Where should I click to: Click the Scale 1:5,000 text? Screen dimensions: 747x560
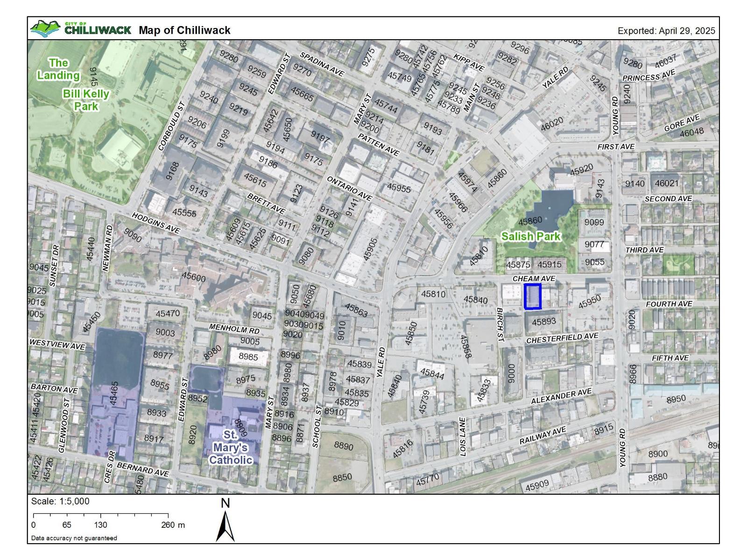click(x=60, y=502)
